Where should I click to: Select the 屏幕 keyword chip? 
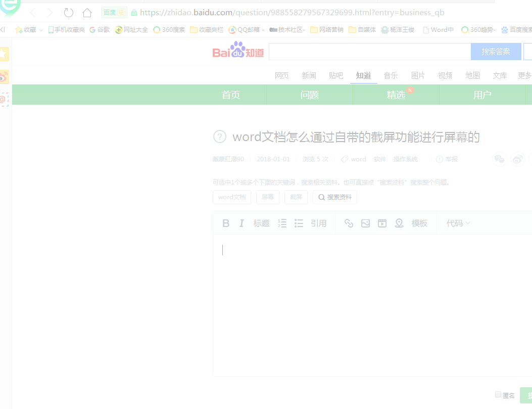click(268, 197)
